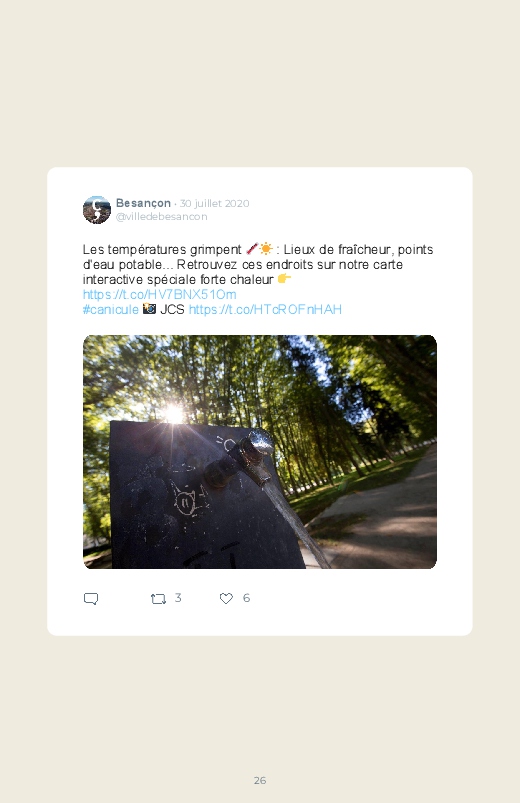This screenshot has width=520, height=803.
Task: Click the pointing hand emoji
Action: click(x=284, y=279)
